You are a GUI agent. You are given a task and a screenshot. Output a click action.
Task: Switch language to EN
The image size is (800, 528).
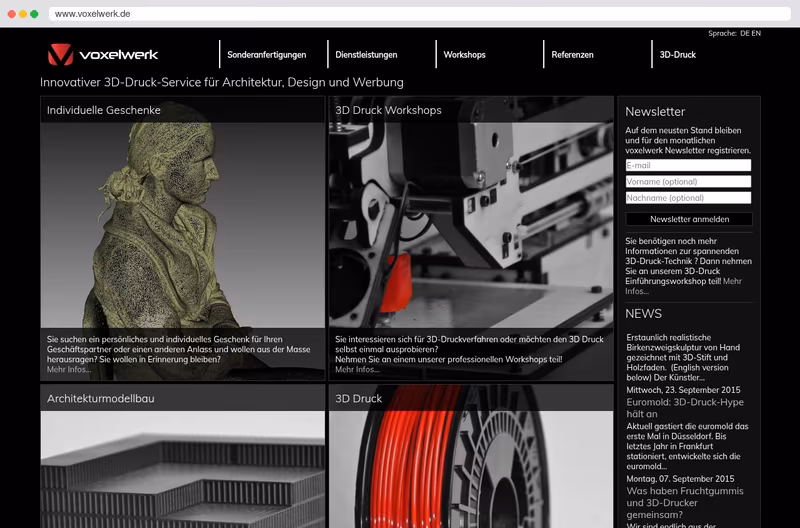756,33
